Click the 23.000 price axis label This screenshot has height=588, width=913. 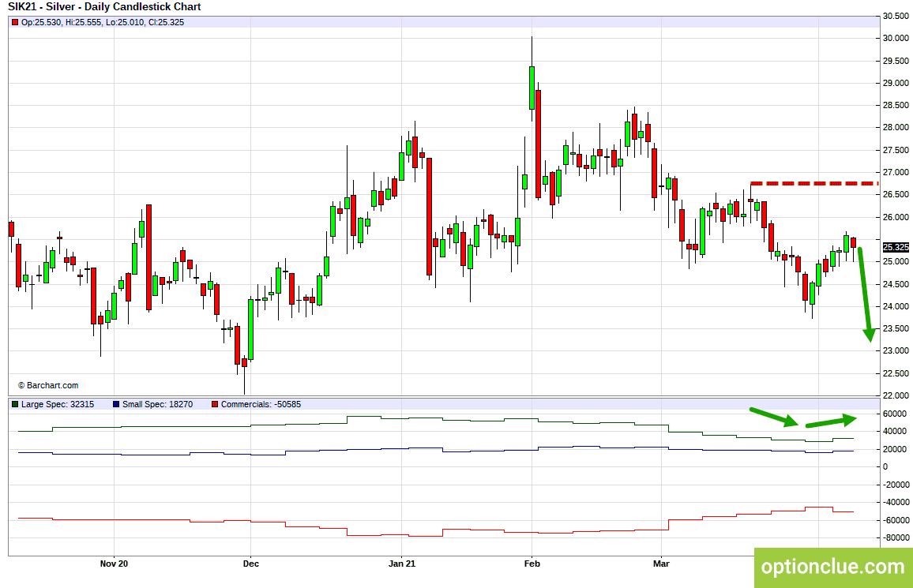[896, 350]
